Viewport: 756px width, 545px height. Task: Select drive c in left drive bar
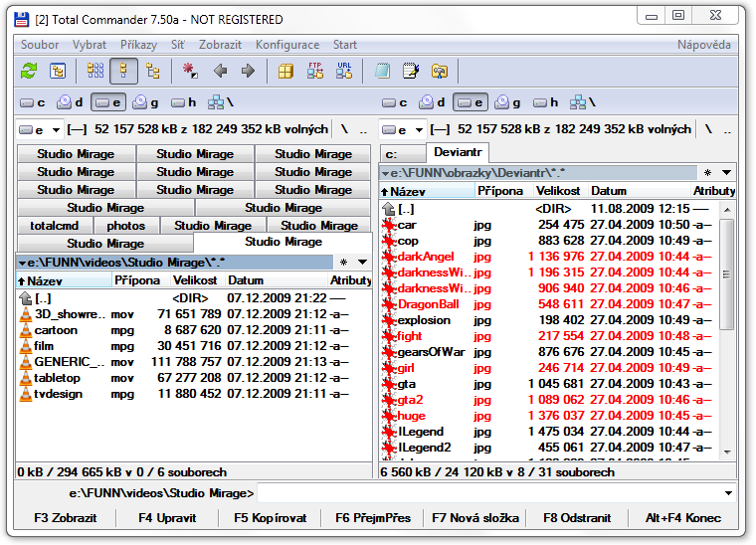[x=32, y=102]
